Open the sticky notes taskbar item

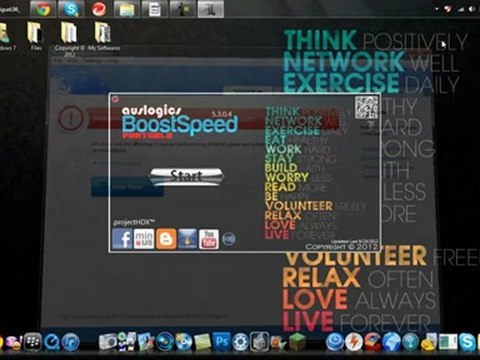127,9
